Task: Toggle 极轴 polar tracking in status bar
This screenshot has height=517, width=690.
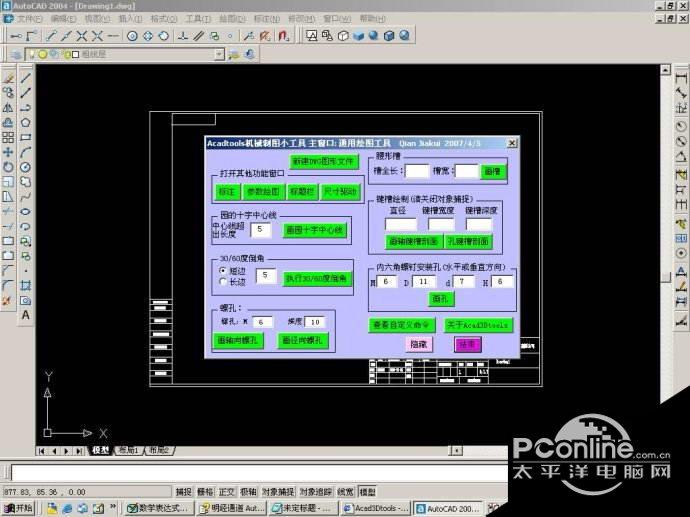Action: [248, 492]
